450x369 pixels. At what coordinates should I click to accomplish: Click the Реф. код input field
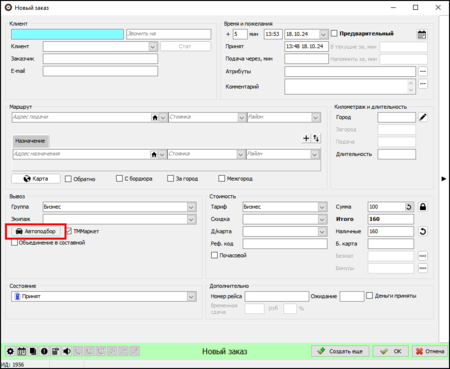285,244
